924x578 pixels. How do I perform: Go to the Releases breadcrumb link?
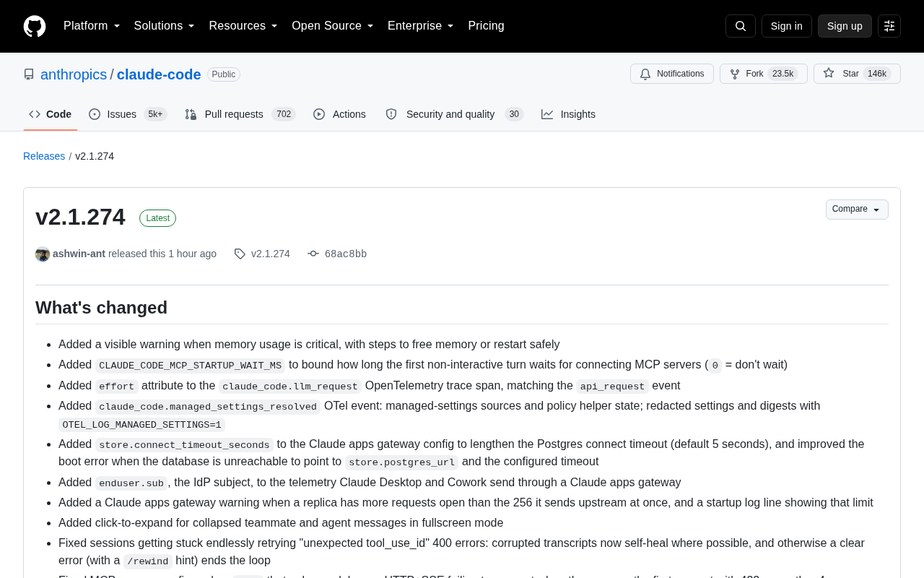click(44, 156)
